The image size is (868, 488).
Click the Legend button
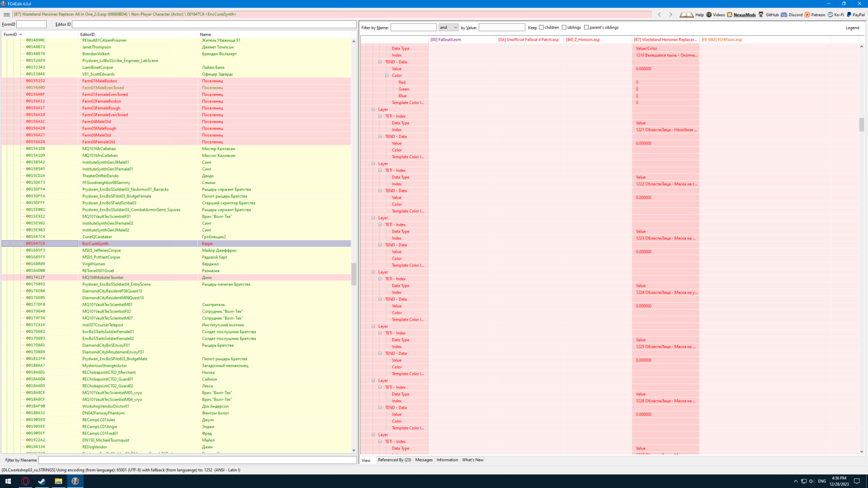click(852, 28)
